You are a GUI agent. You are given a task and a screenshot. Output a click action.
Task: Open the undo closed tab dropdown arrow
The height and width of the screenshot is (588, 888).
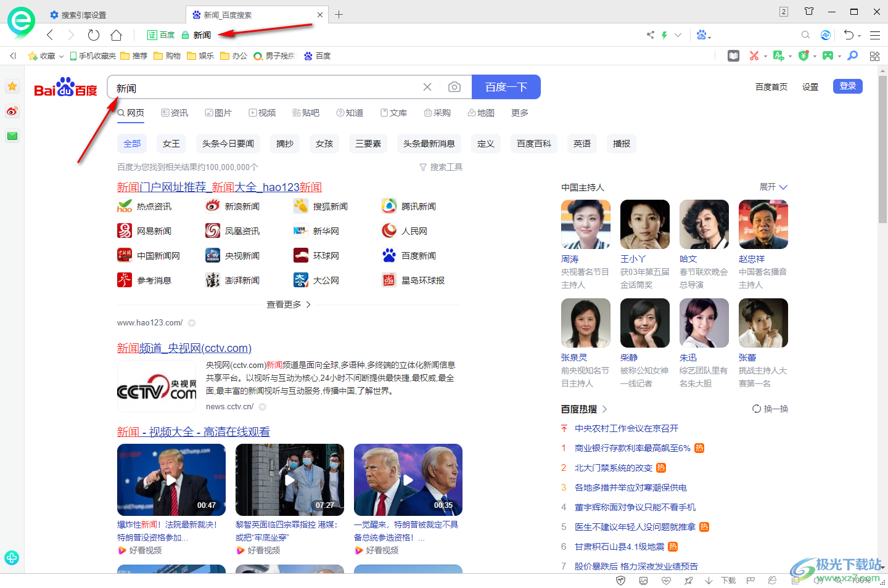tap(859, 36)
